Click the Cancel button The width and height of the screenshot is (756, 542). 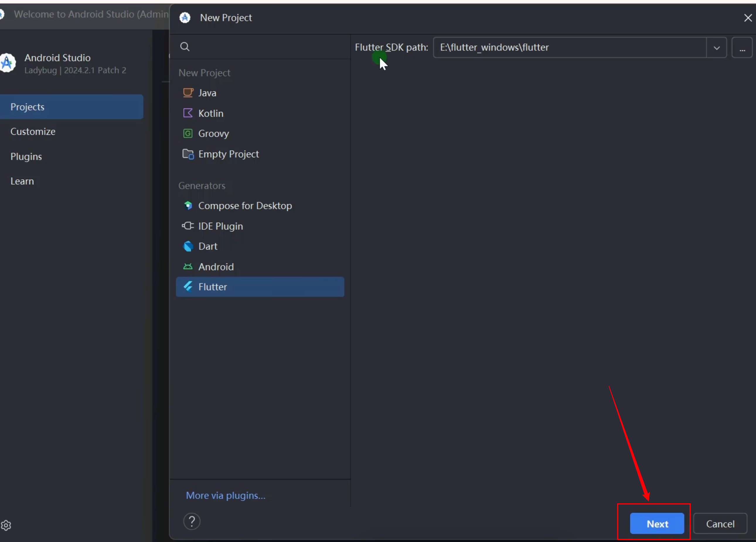click(x=720, y=524)
